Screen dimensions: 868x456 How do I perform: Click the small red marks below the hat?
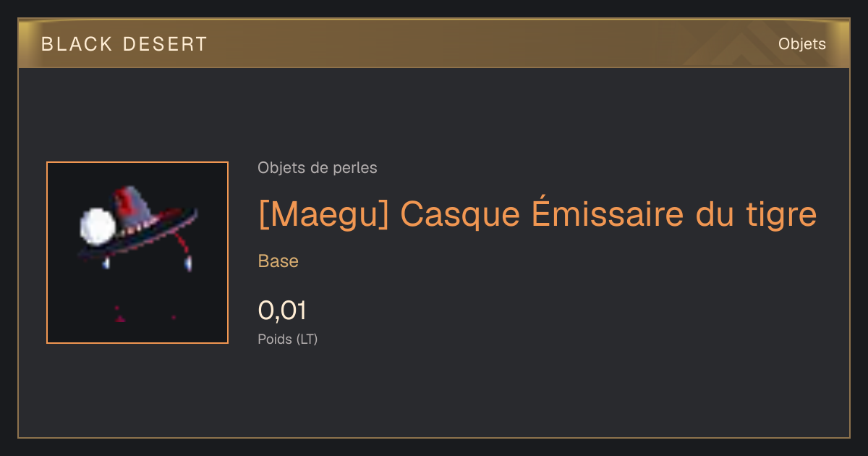(145, 314)
